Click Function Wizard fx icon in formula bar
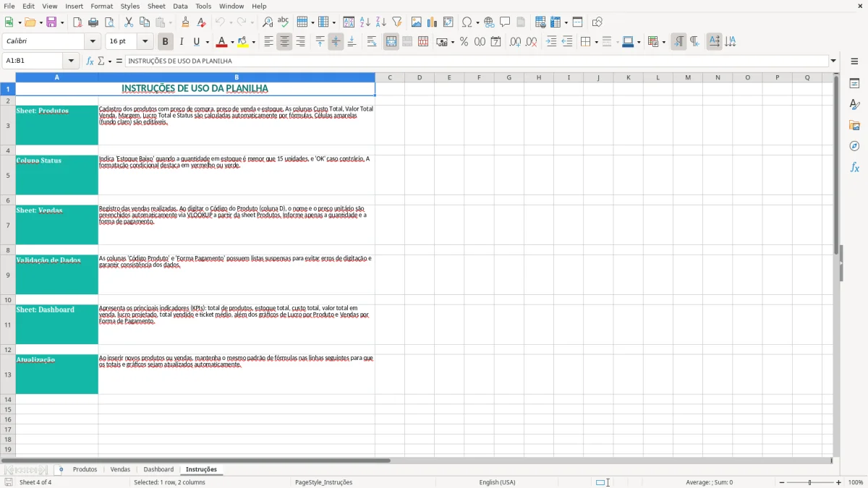 90,61
